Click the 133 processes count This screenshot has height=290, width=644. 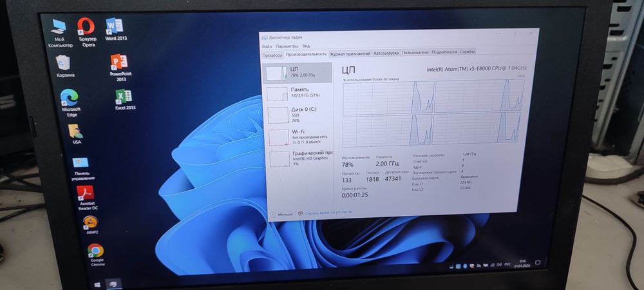[x=346, y=180]
